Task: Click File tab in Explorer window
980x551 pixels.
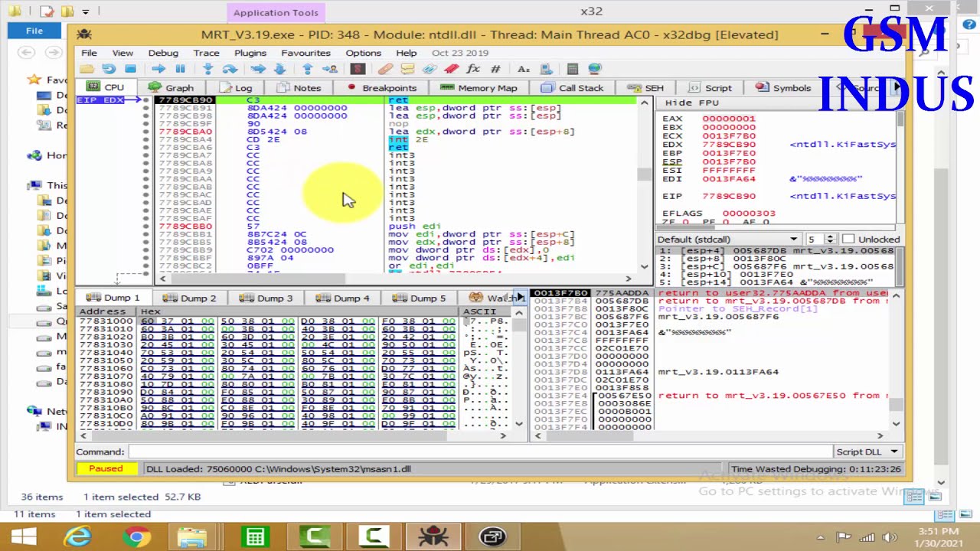Action: 34,31
